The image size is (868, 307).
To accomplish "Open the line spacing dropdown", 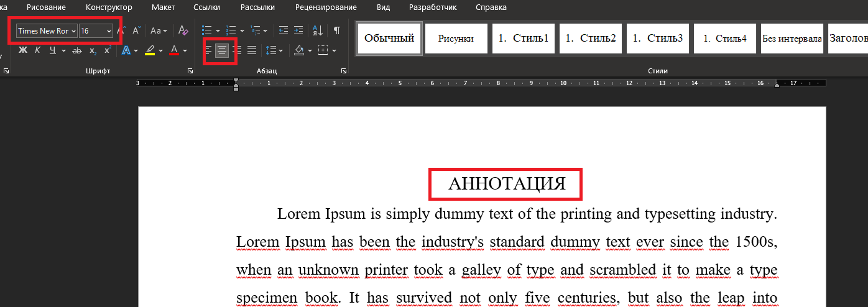I will click(281, 50).
